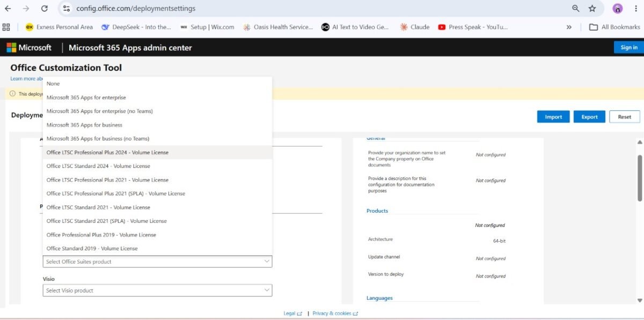Select Office Standard 2019 - Volume License

pyautogui.click(x=157, y=248)
